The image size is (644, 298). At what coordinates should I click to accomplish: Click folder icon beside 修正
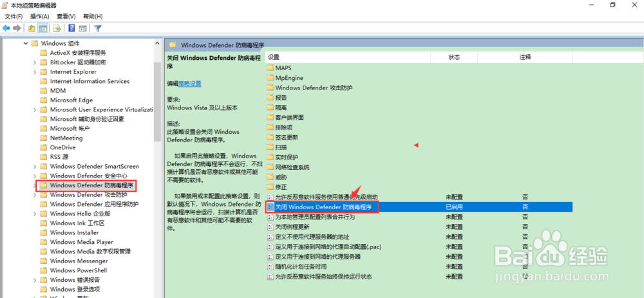[270, 187]
